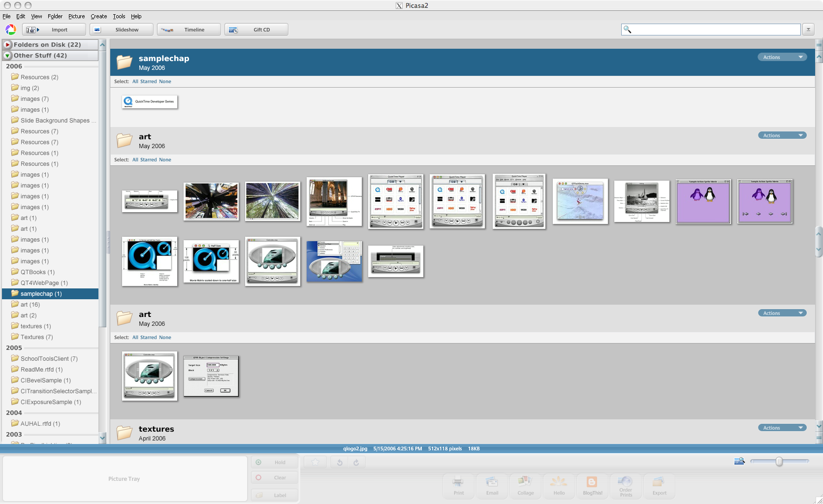Post photo with BlogThis!
This screenshot has width=823, height=504.
[592, 486]
